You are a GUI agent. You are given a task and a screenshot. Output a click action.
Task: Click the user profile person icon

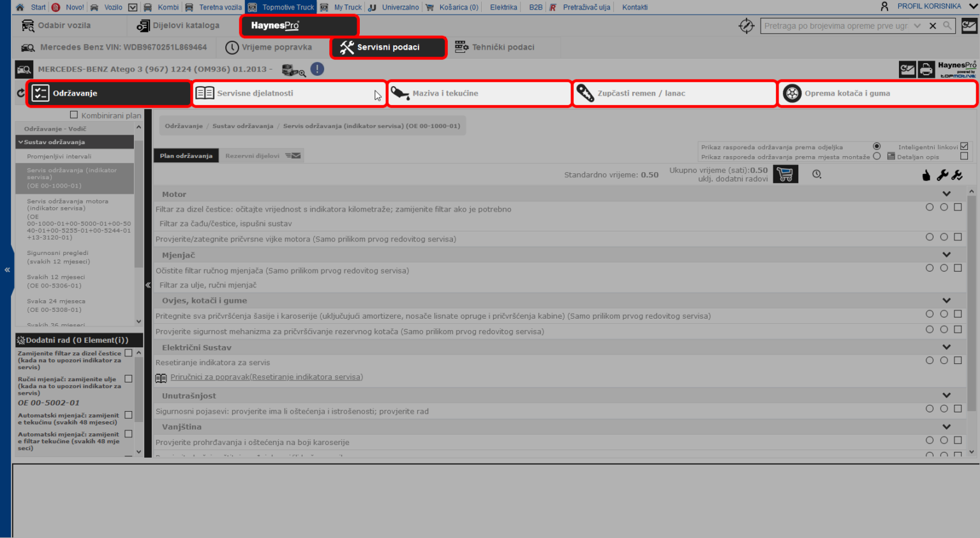click(x=884, y=6)
